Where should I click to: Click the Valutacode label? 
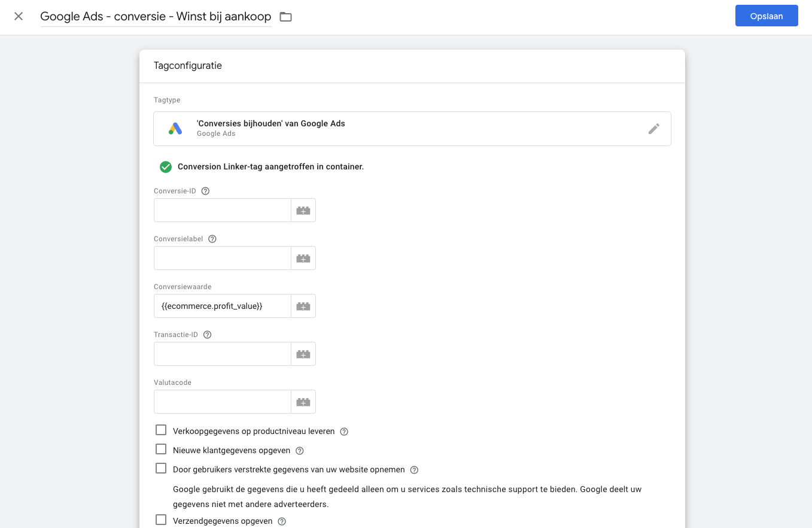pyautogui.click(x=172, y=383)
